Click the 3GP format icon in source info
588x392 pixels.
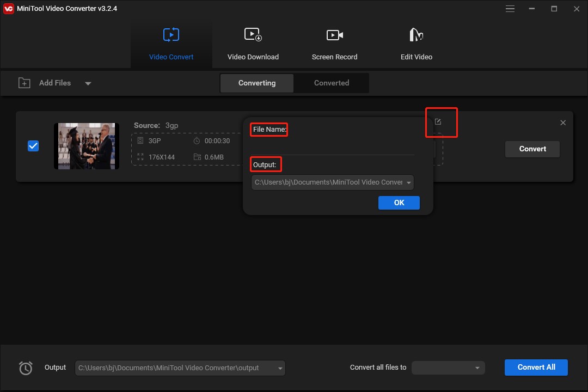(140, 140)
